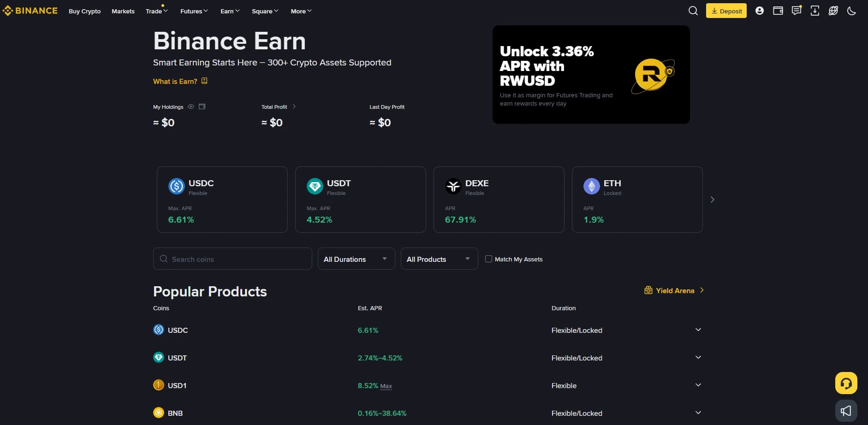Open the Yield Arena link
Viewport: 868px width, 425px height.
click(x=675, y=290)
